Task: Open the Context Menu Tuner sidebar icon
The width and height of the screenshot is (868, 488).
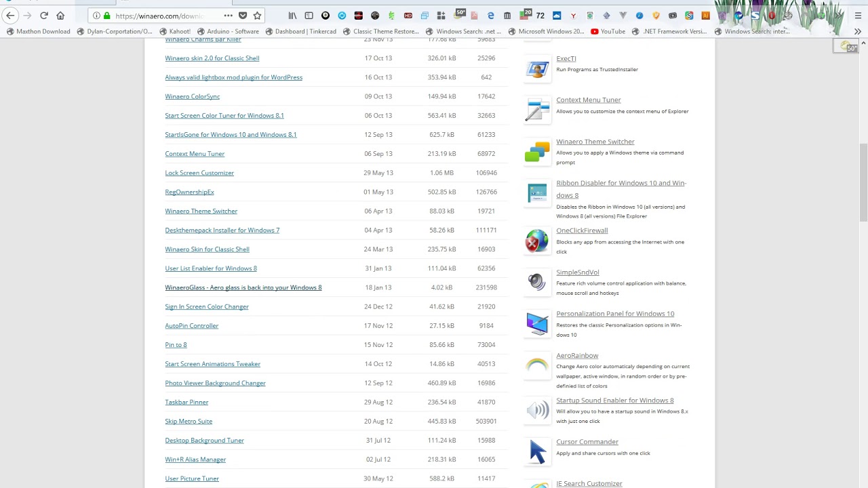Action: (537, 110)
